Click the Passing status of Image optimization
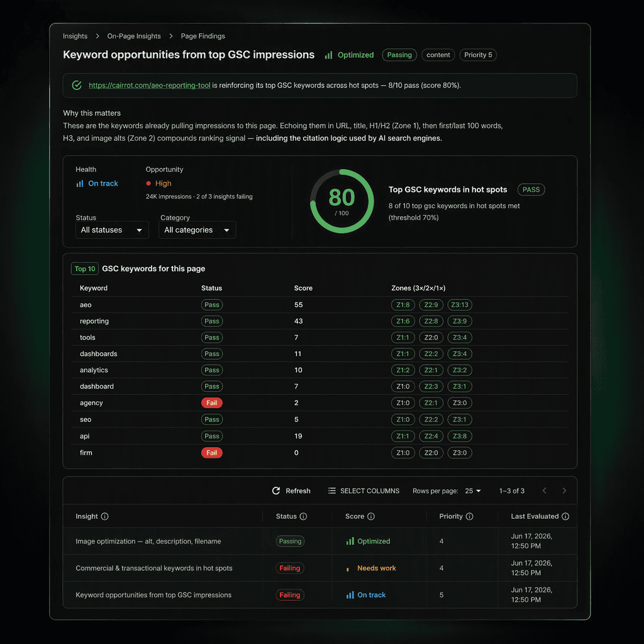This screenshot has width=644, height=644. click(x=290, y=541)
